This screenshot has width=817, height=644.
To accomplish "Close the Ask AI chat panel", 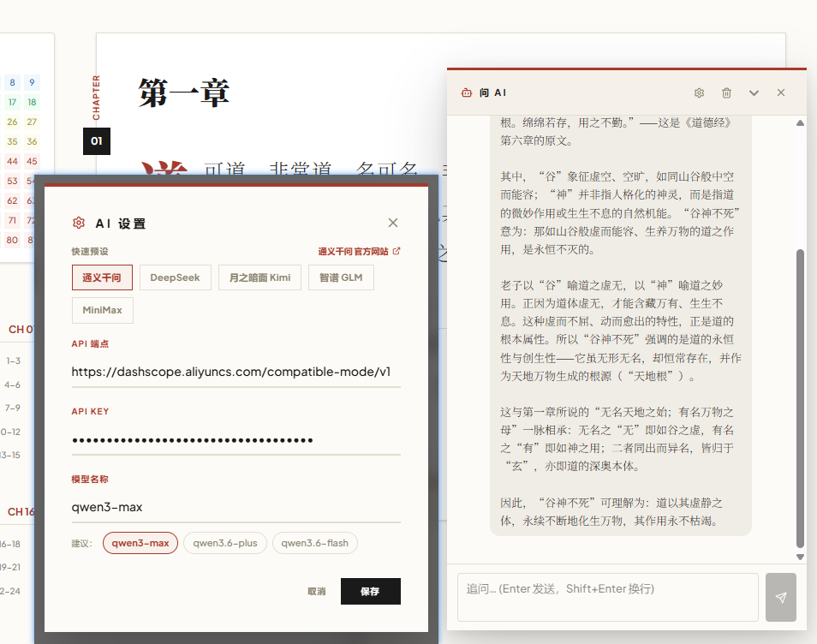I will coord(781,92).
